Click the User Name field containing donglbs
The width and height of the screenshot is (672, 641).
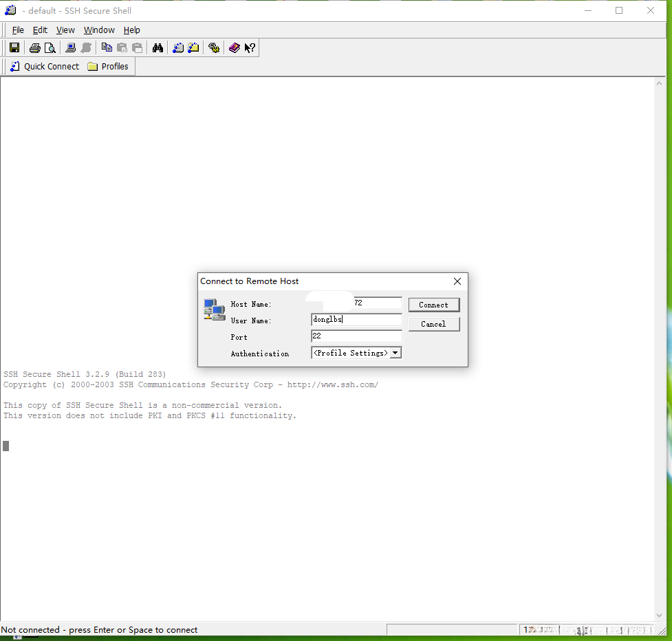pos(356,319)
